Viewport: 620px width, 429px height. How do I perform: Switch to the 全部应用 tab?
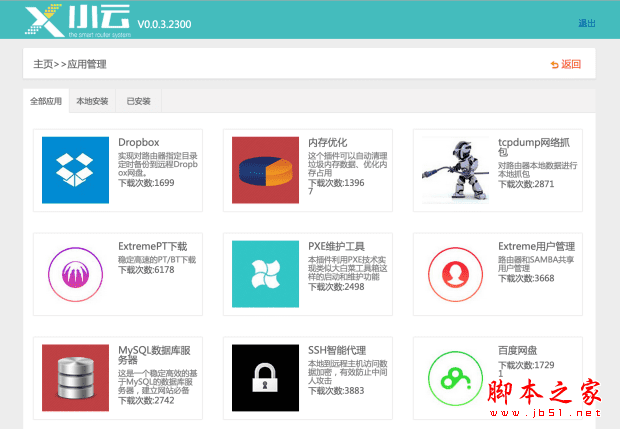pos(46,101)
